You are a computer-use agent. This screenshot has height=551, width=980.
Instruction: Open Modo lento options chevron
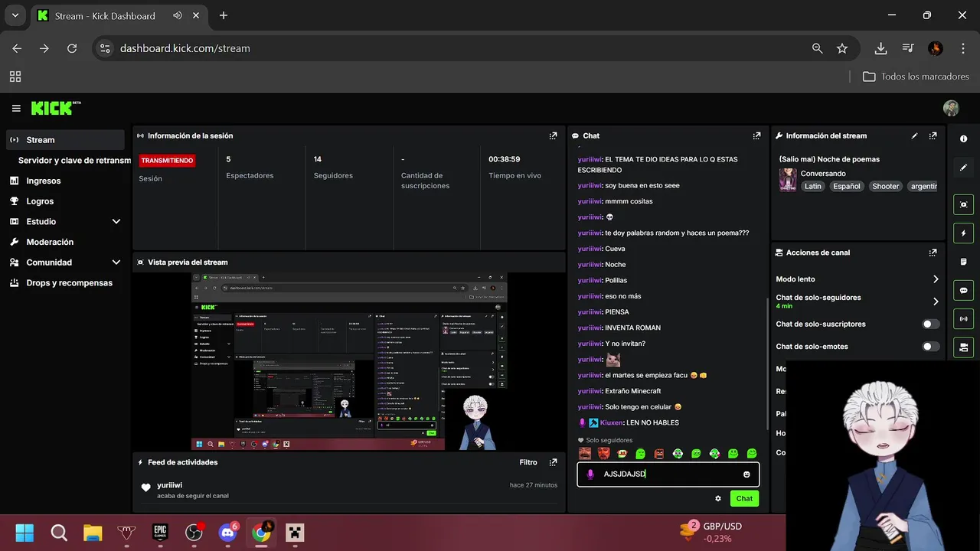coord(936,279)
